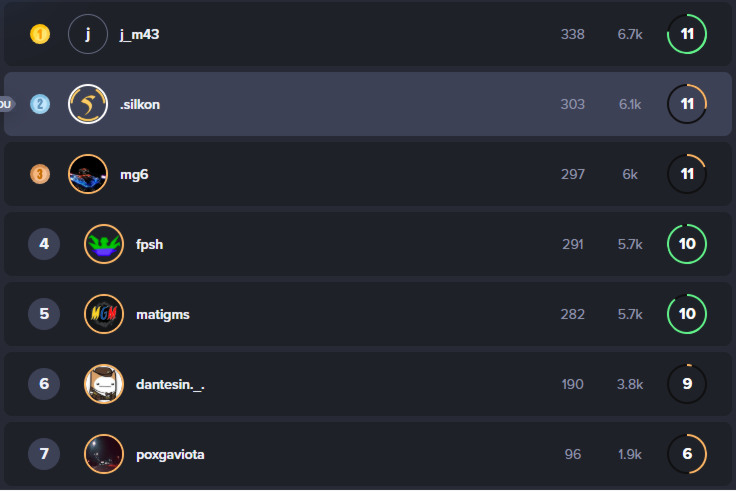The image size is (736, 491).
Task: Click dantesin._.'s progress ring showing 9
Action: click(x=687, y=384)
